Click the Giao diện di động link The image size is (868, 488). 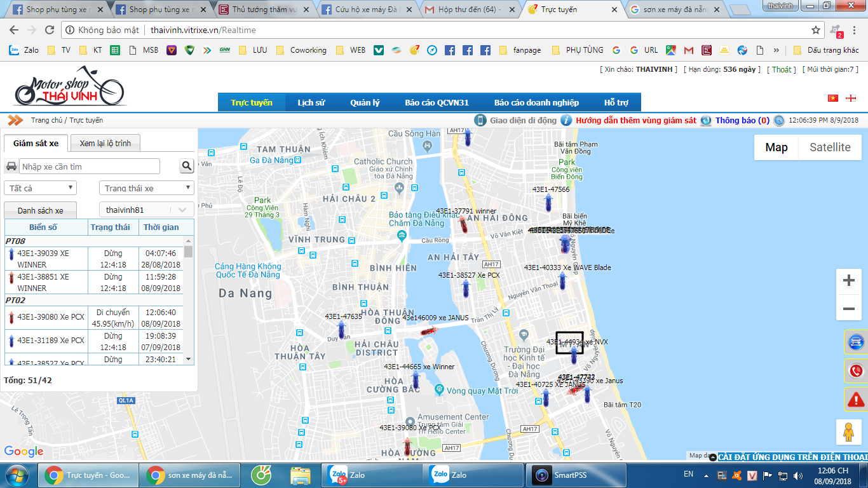(523, 120)
